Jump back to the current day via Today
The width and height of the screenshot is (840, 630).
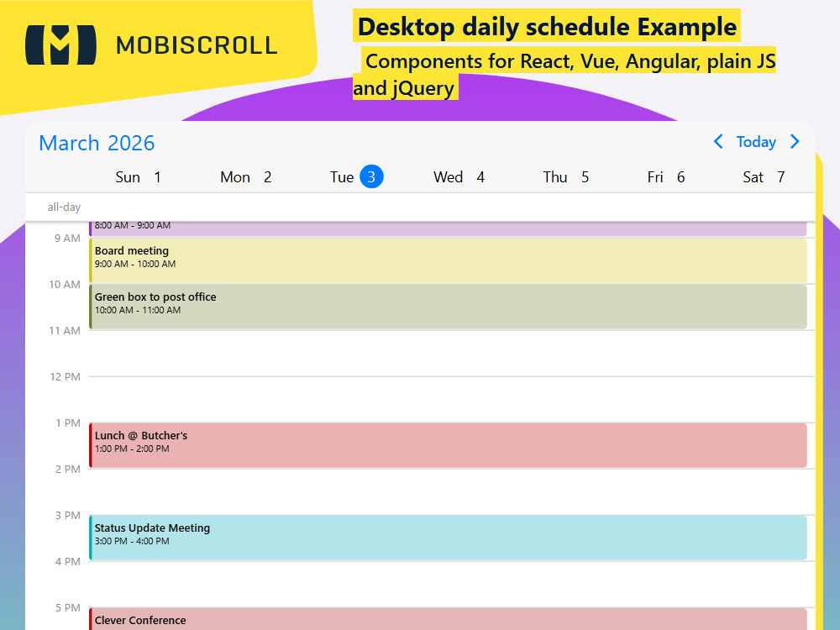[756, 142]
